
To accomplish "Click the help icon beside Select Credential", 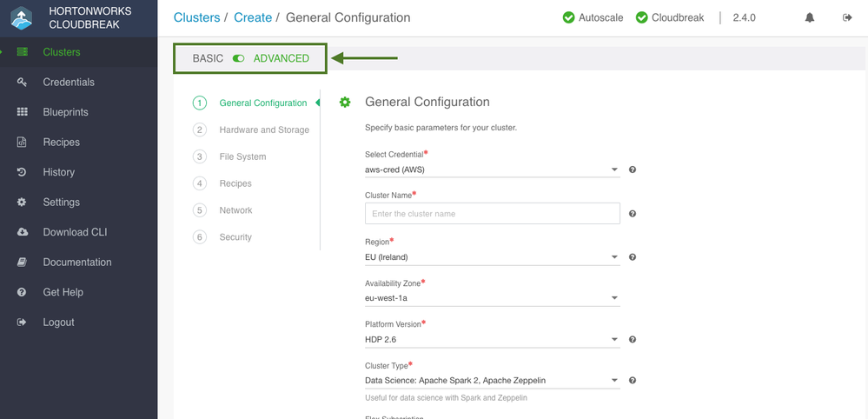I will [x=633, y=170].
